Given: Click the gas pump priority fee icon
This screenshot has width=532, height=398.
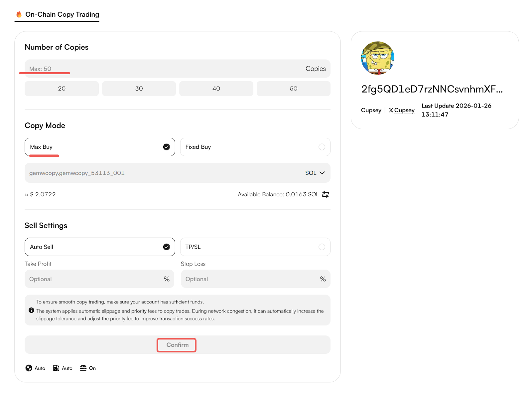Looking at the screenshot, I should (56, 368).
